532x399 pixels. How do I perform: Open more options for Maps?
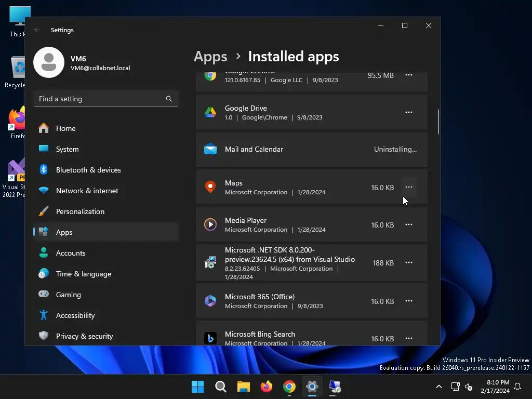[x=409, y=187]
